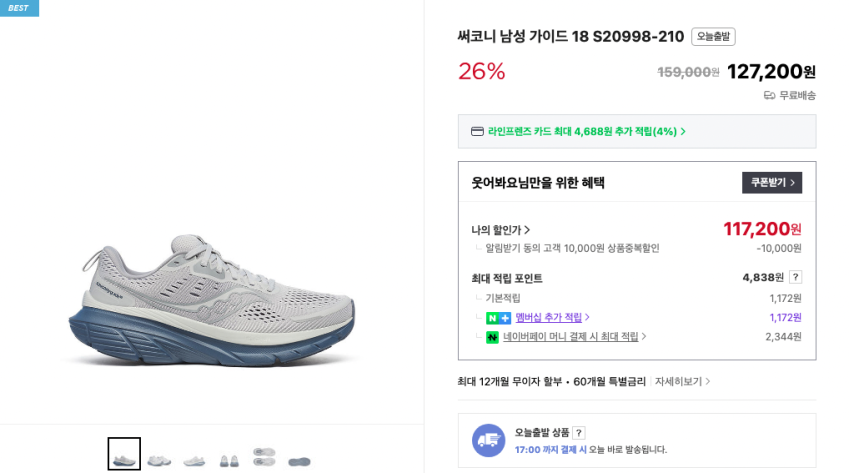
Task: Click the Naver Pay money icon
Action: click(x=492, y=337)
